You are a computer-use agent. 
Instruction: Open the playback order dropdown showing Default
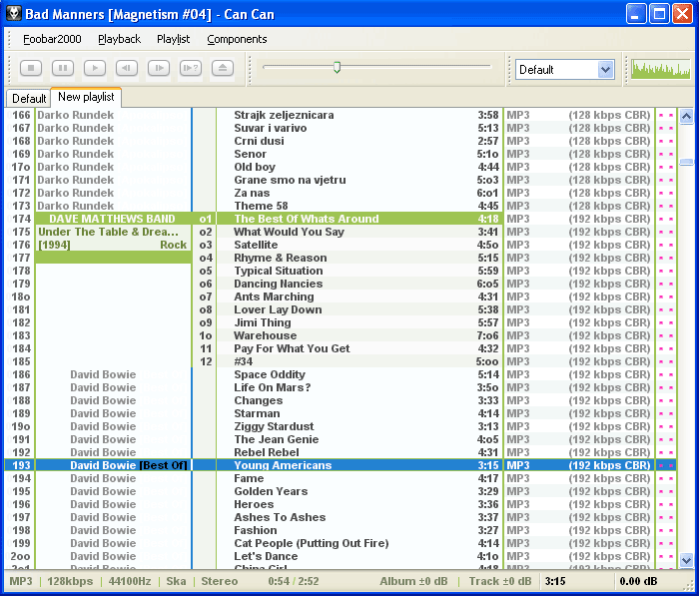point(564,69)
